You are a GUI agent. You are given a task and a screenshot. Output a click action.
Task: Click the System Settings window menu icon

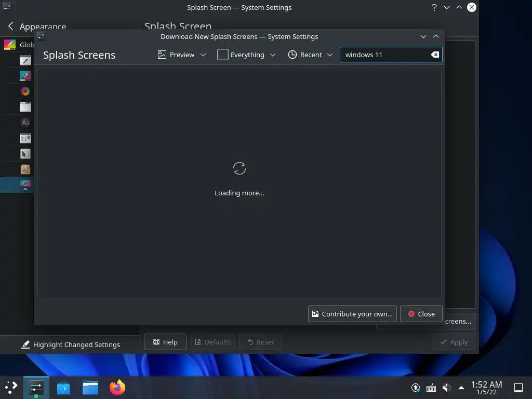pyautogui.click(x=7, y=7)
